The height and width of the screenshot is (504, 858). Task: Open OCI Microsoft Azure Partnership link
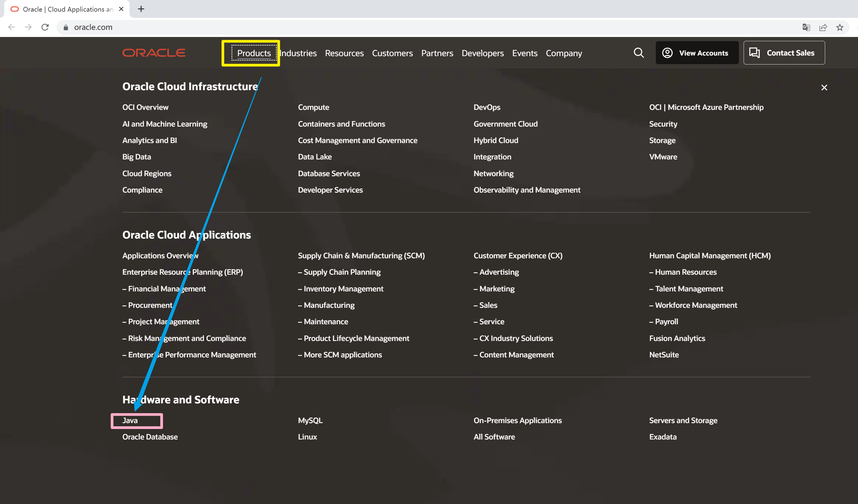(706, 107)
